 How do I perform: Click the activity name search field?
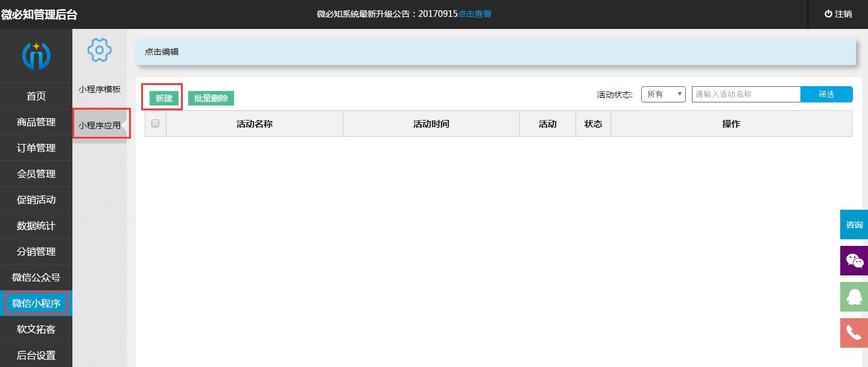[x=746, y=94]
